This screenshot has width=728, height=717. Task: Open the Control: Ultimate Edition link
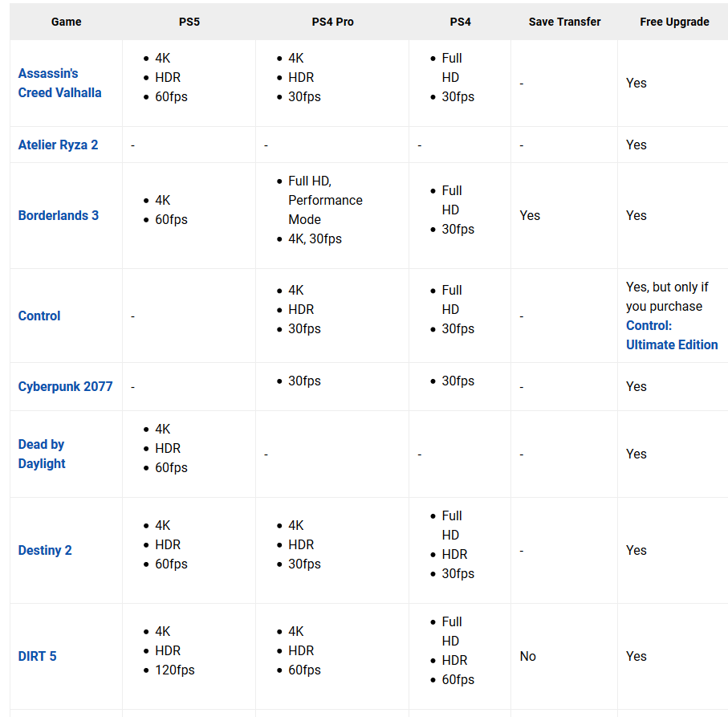[x=672, y=336]
